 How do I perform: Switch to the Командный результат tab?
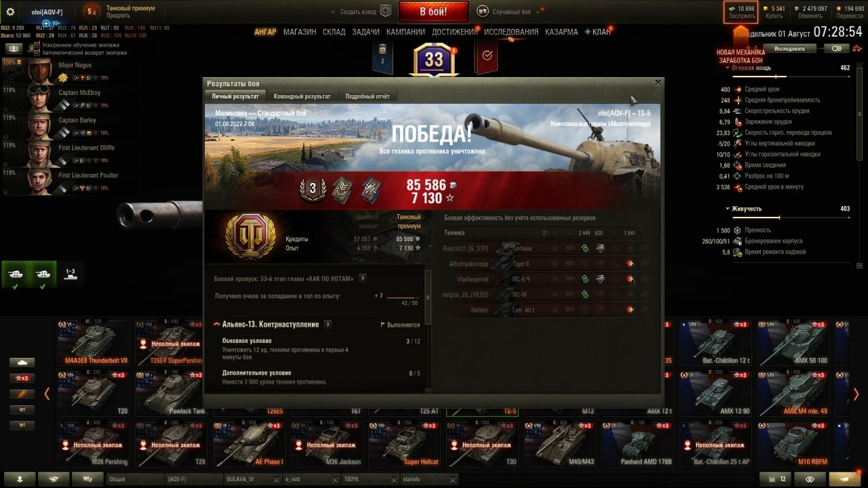click(x=302, y=96)
